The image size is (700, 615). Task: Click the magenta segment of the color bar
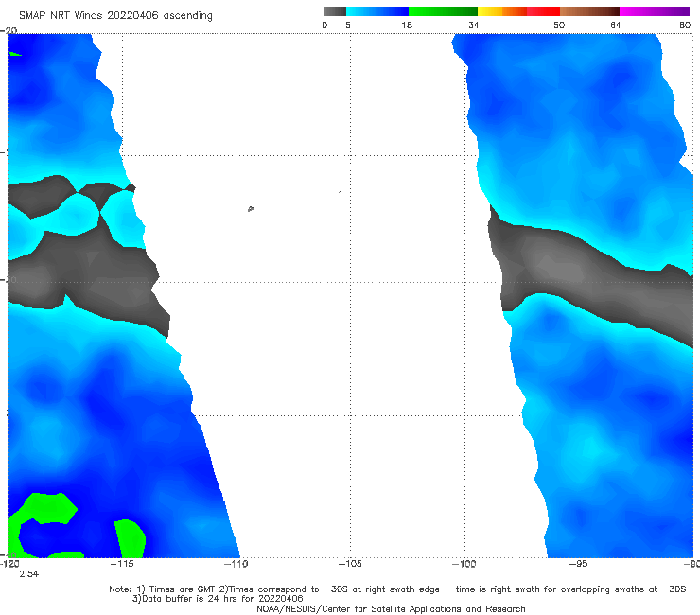(655, 11)
